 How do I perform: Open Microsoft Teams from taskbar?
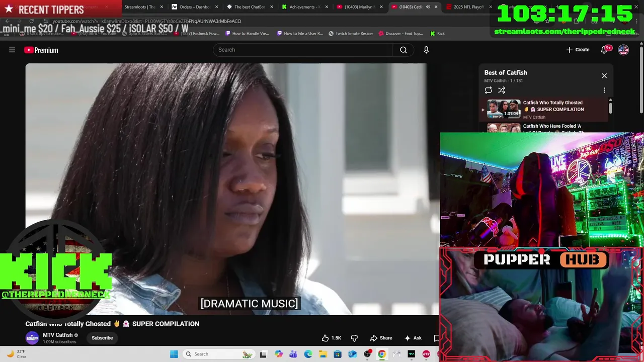pyautogui.click(x=293, y=354)
